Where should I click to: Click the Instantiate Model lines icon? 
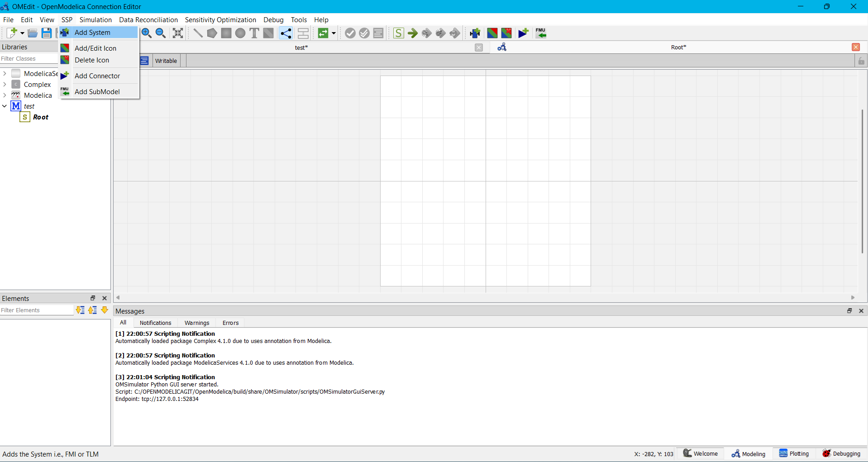point(379,33)
